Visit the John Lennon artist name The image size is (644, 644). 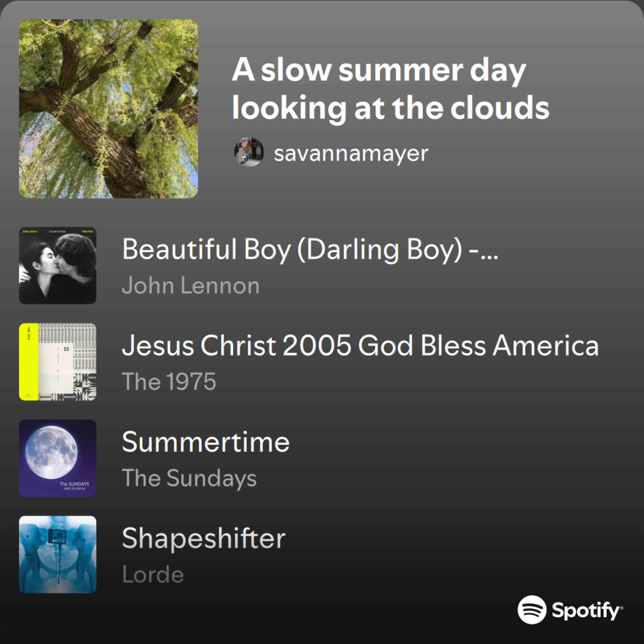[x=191, y=285]
